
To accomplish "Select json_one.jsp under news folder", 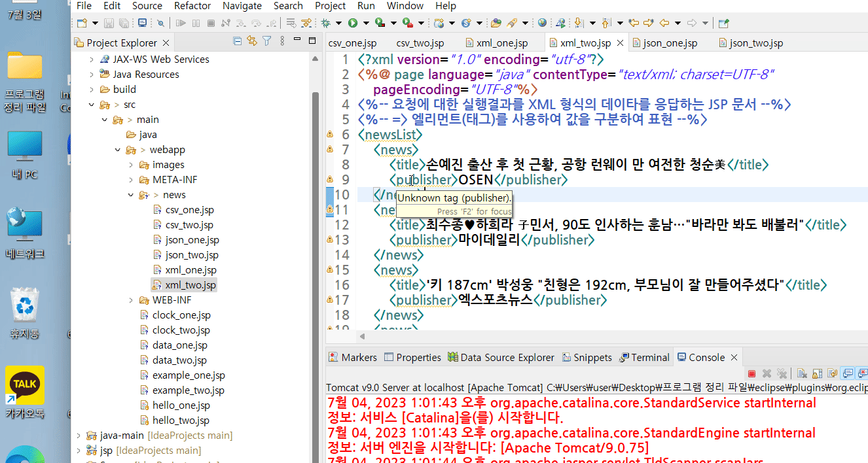I will [192, 240].
